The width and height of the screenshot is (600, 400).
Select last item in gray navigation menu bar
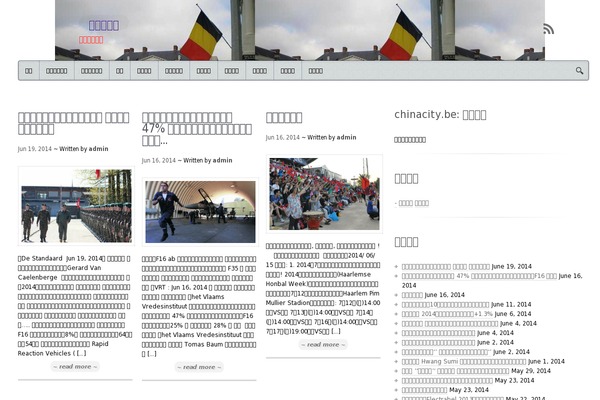(x=316, y=71)
